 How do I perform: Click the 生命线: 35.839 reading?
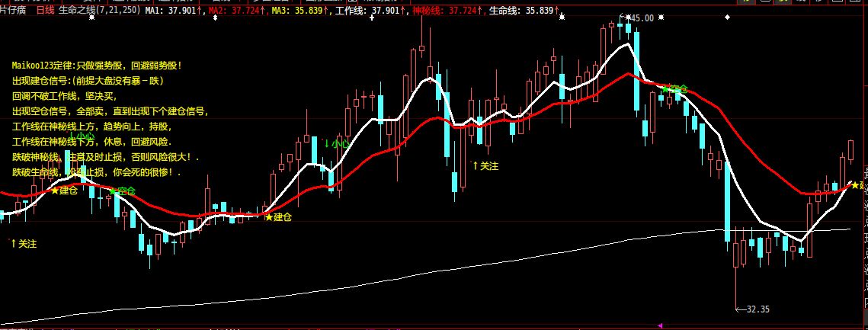coord(524,10)
